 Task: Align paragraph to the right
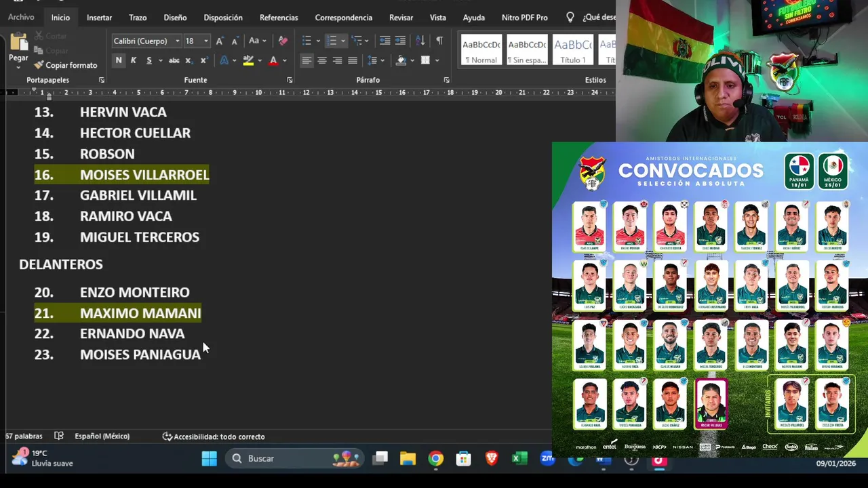(x=337, y=60)
